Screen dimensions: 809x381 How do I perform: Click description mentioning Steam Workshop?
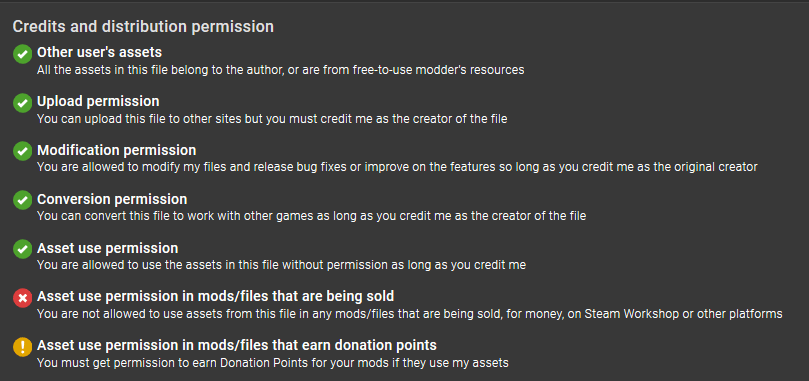pyautogui.click(x=410, y=314)
